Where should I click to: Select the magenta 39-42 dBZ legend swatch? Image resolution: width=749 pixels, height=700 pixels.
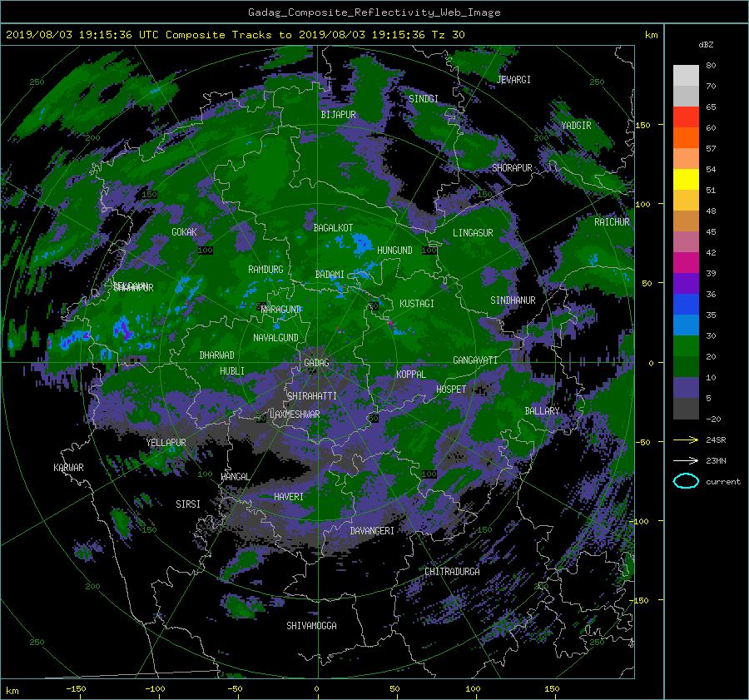tap(686, 262)
